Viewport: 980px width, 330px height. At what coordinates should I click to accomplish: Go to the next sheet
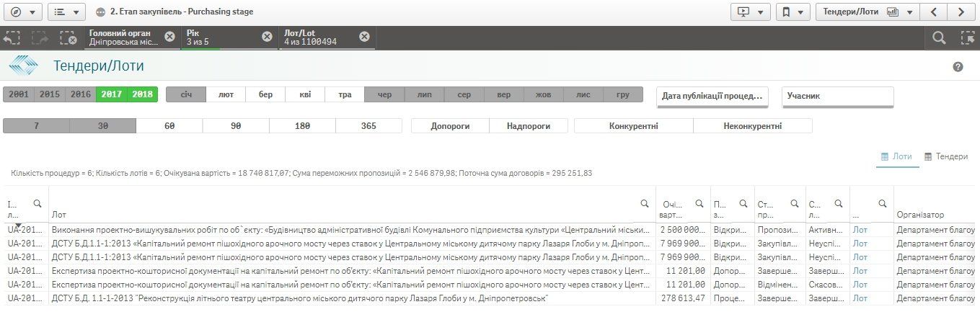961,12
